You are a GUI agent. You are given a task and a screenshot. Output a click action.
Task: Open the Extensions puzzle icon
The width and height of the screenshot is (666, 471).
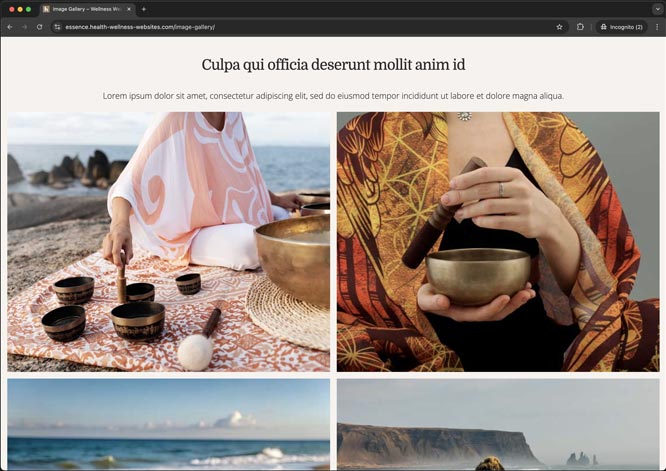580,27
